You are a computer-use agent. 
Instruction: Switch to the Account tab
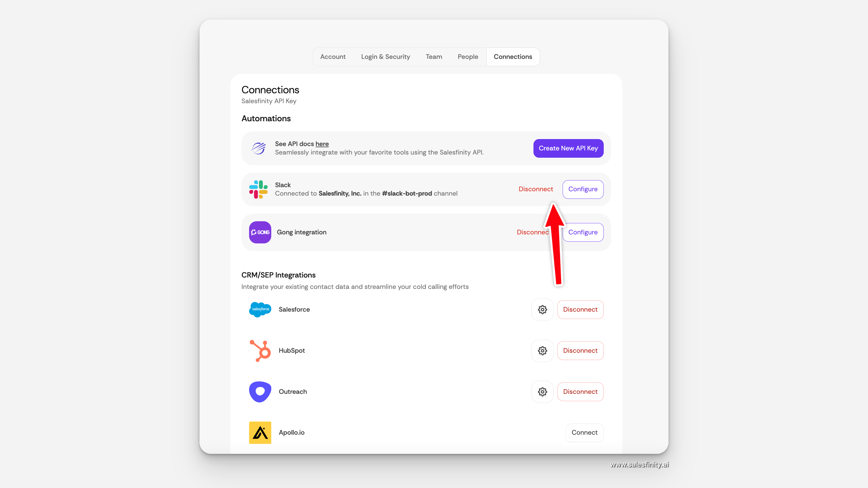[x=332, y=57]
